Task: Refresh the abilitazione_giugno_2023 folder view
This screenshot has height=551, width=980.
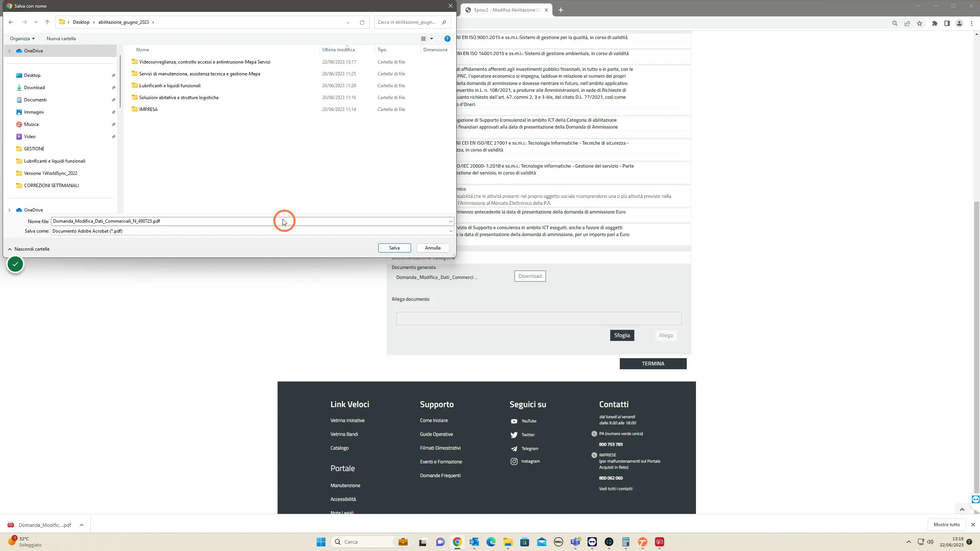Action: 362,22
